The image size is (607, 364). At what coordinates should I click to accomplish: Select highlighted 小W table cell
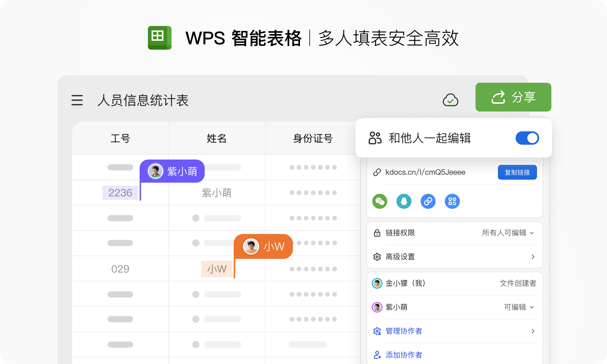pos(217,269)
